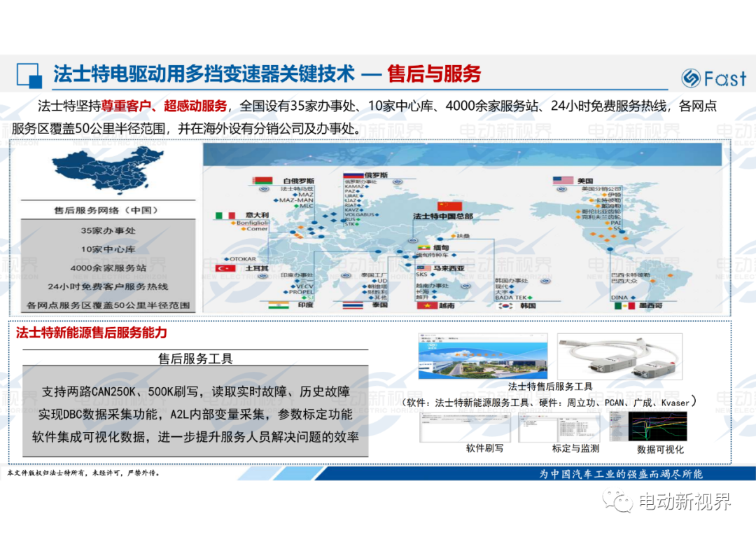The image size is (756, 535).
Task: Select the row 24小时免费客户服务热线
Action: click(x=108, y=286)
